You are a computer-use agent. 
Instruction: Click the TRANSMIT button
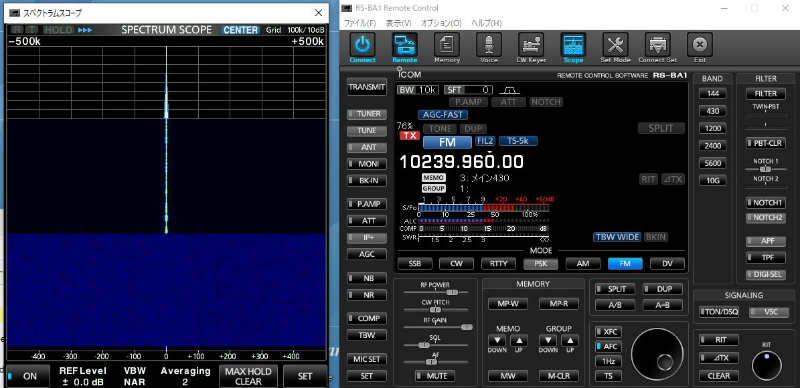pyautogui.click(x=366, y=87)
